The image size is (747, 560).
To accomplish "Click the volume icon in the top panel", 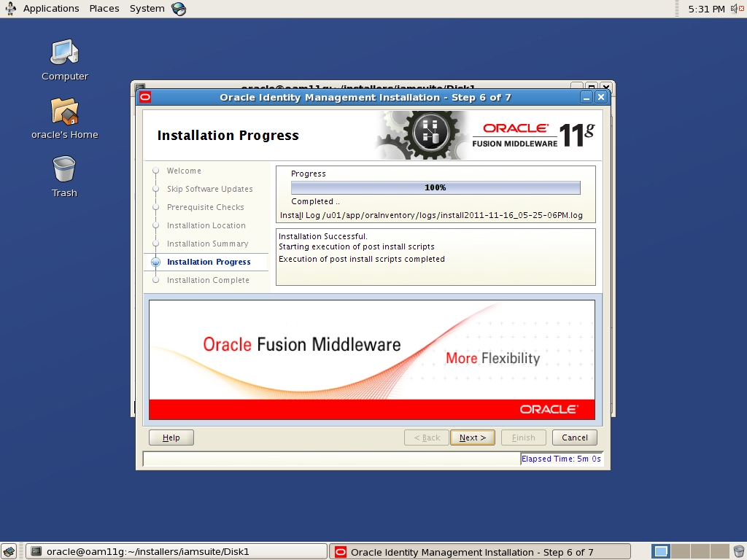I will (x=735, y=8).
